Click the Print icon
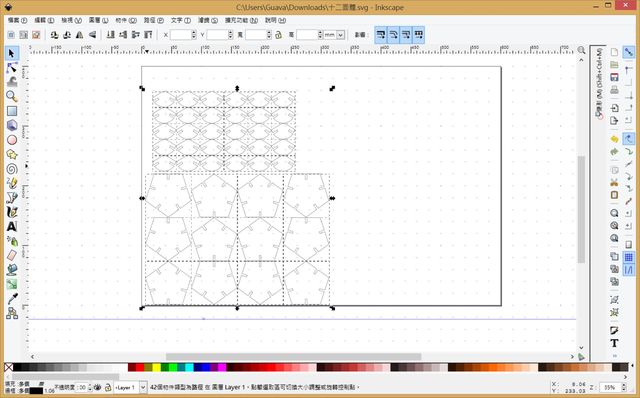The image size is (640, 398). pos(614,90)
